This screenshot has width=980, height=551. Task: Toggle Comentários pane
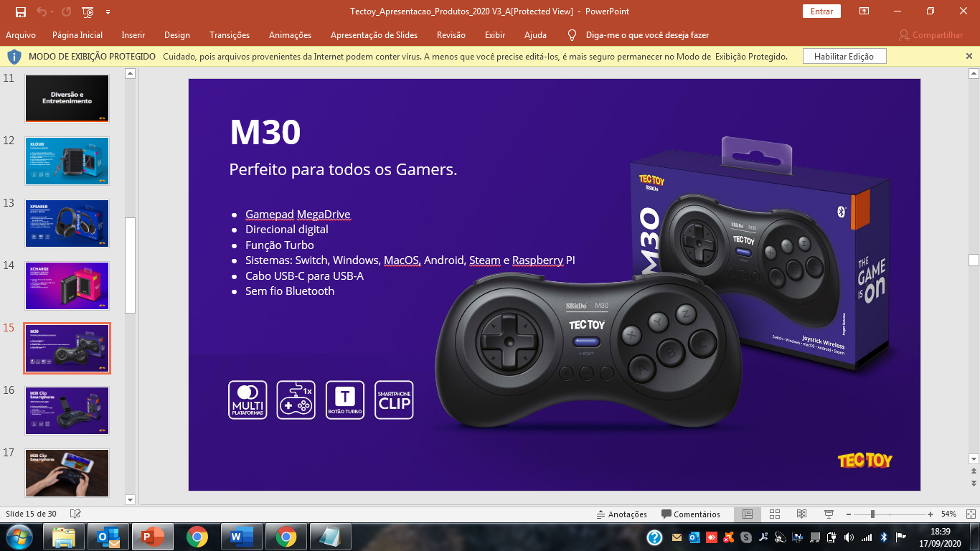691,514
